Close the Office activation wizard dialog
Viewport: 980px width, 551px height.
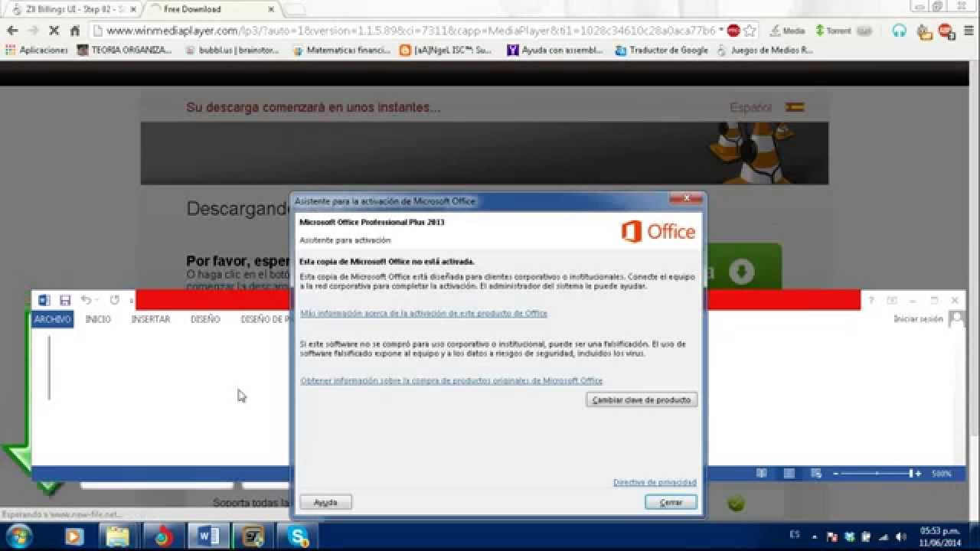coord(686,200)
